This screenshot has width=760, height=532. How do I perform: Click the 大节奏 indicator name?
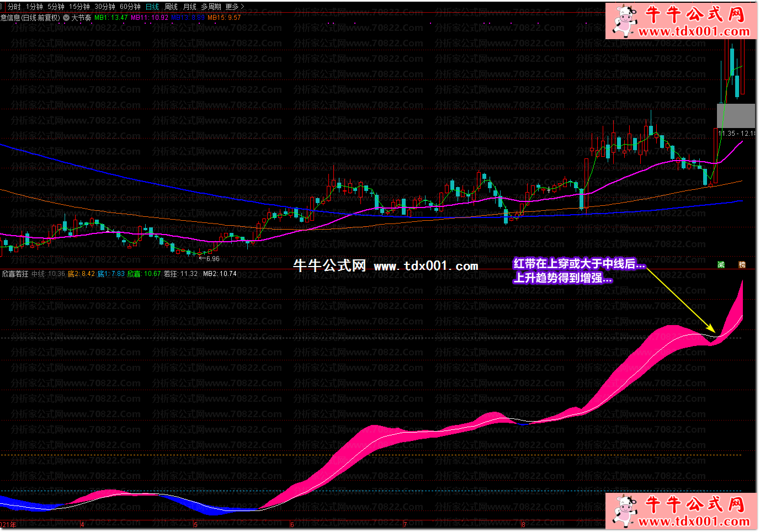pos(81,18)
